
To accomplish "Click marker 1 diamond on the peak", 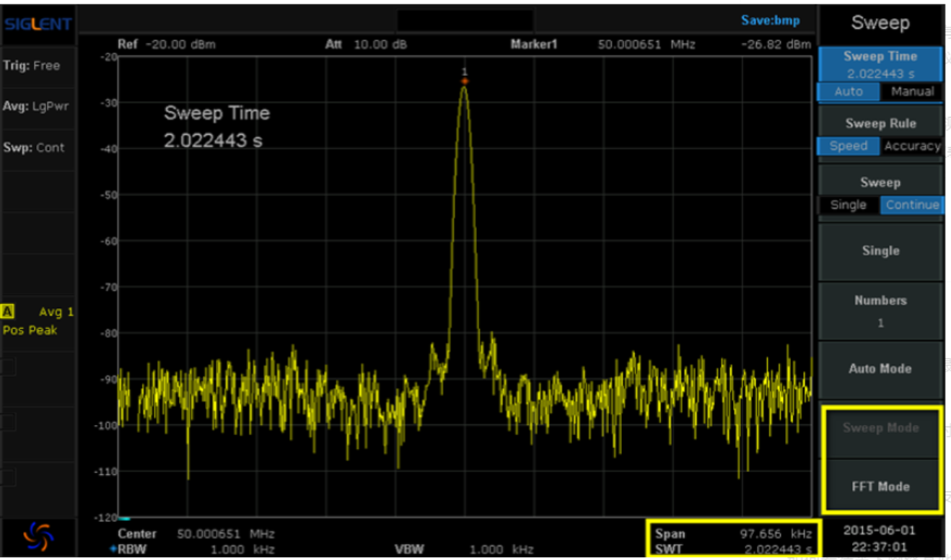I will 465,81.
